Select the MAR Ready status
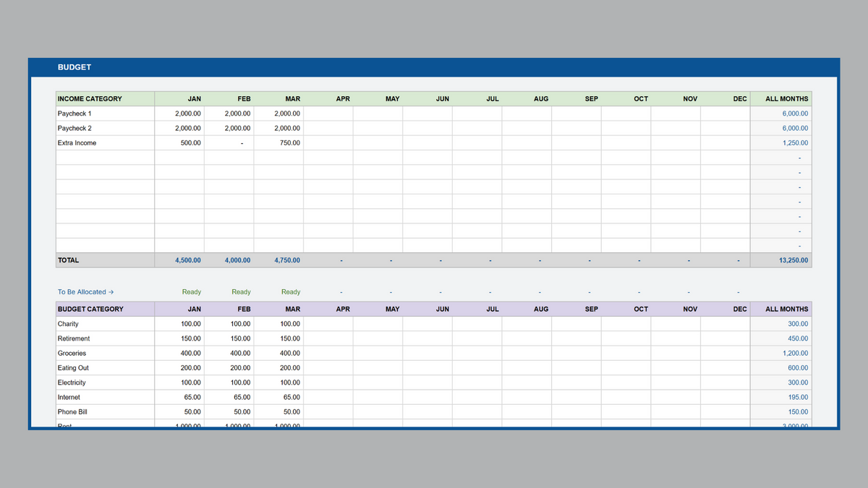 point(291,292)
